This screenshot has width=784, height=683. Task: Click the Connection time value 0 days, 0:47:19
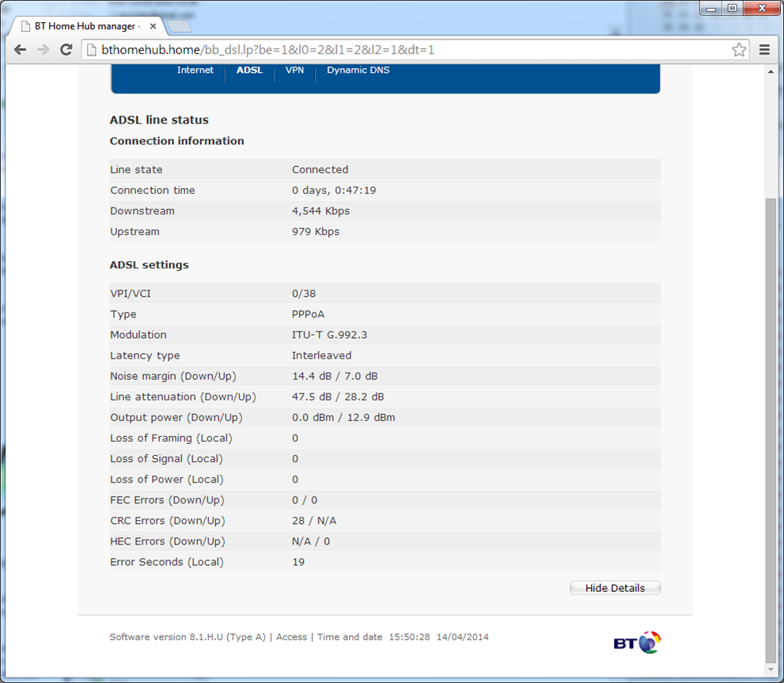tap(334, 190)
